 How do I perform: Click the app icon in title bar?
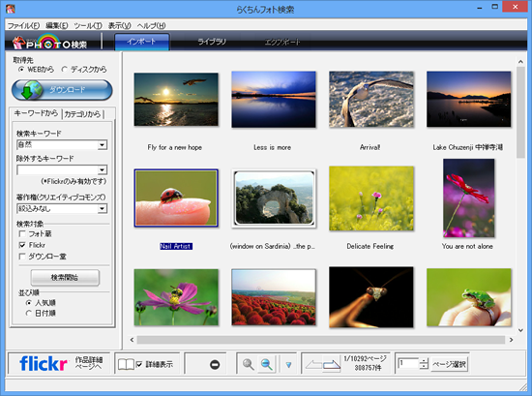[x=11, y=8]
